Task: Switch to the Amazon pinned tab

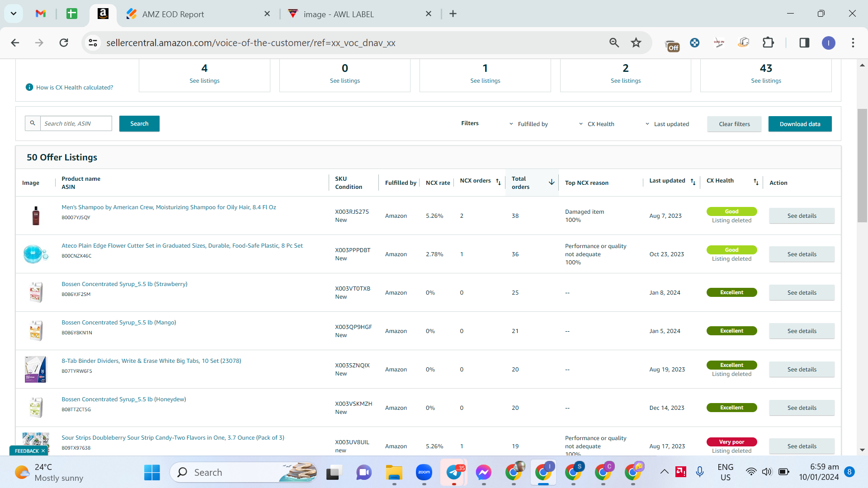Action: point(103,14)
